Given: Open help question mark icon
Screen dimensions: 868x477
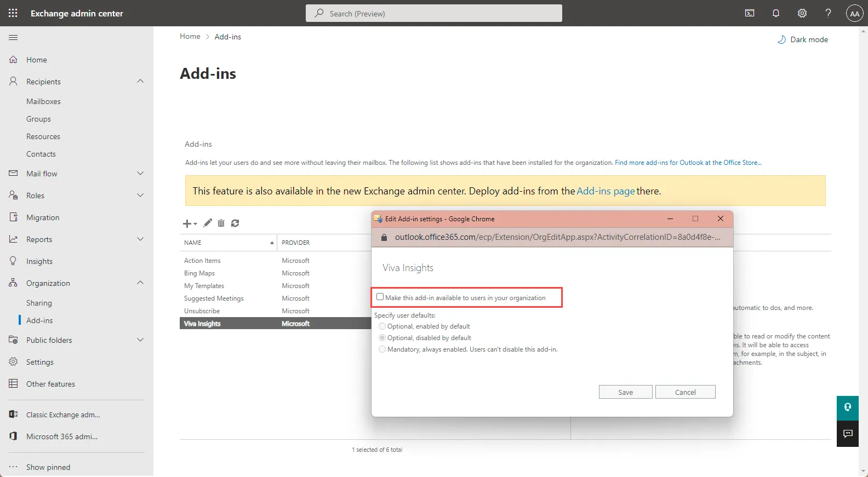Looking at the screenshot, I should pyautogui.click(x=829, y=13).
